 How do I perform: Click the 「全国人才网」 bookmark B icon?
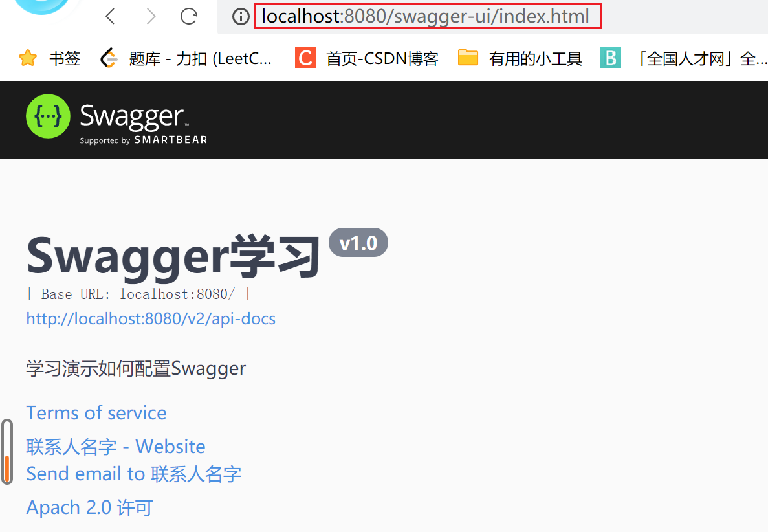(x=611, y=58)
